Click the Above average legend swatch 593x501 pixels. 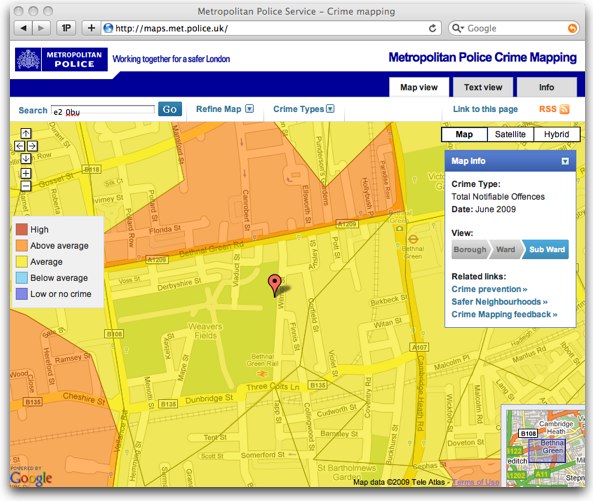pyautogui.click(x=22, y=245)
